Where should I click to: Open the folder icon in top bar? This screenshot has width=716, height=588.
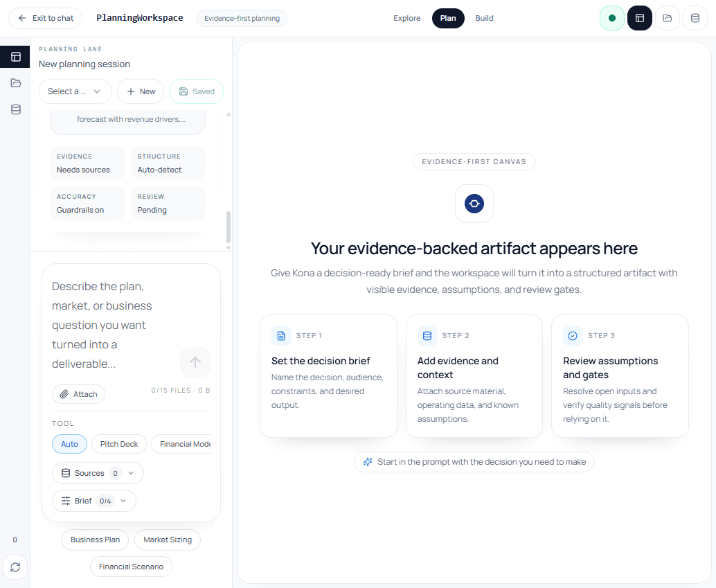coord(668,18)
